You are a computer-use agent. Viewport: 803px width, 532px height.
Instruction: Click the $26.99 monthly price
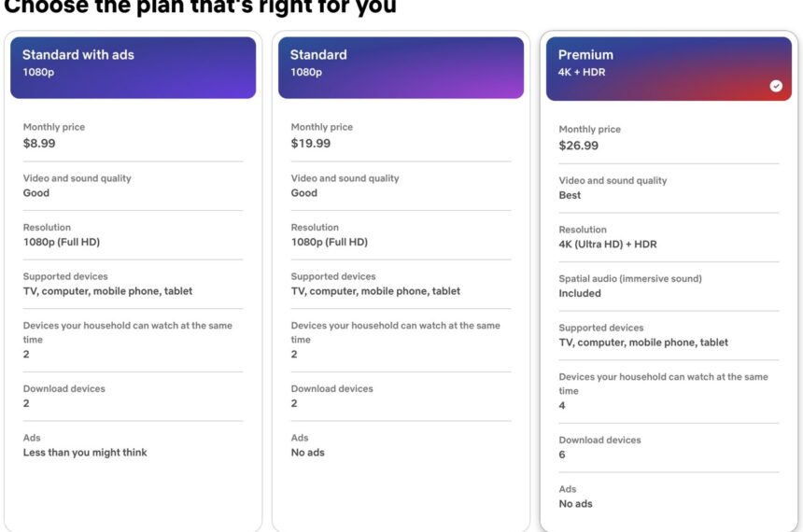(579, 146)
